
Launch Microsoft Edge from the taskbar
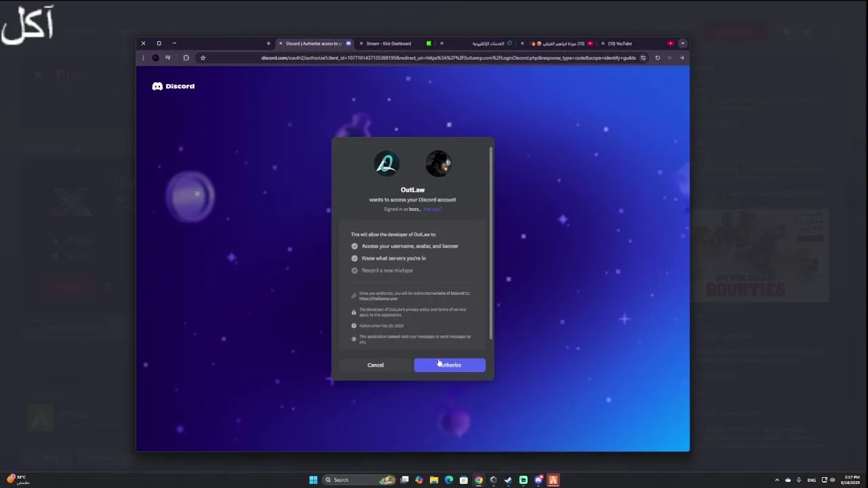(449, 480)
